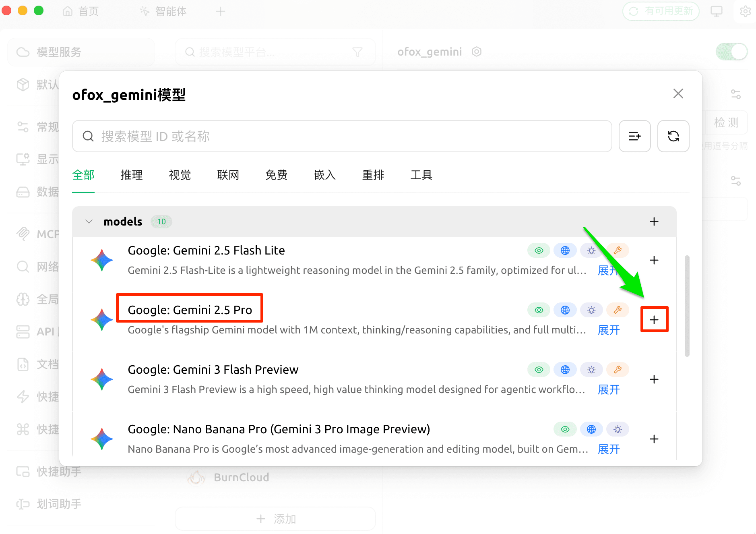Click vision eye badge on Gemini 2.5 Pro
The width and height of the screenshot is (756, 534).
(539, 310)
